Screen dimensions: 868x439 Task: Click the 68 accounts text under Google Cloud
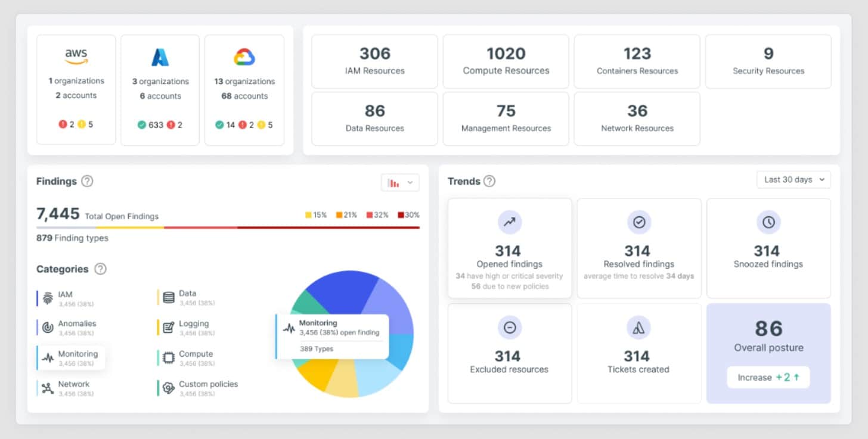point(244,96)
